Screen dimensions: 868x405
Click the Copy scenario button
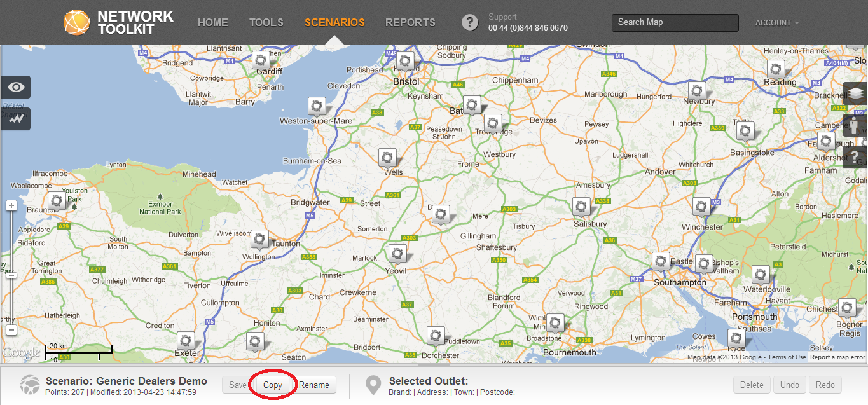coord(272,385)
